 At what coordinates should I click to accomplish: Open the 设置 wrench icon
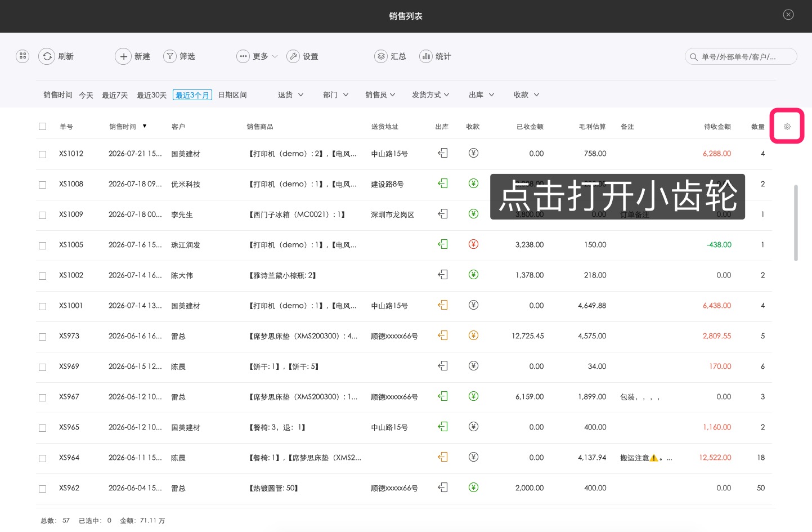(x=293, y=56)
